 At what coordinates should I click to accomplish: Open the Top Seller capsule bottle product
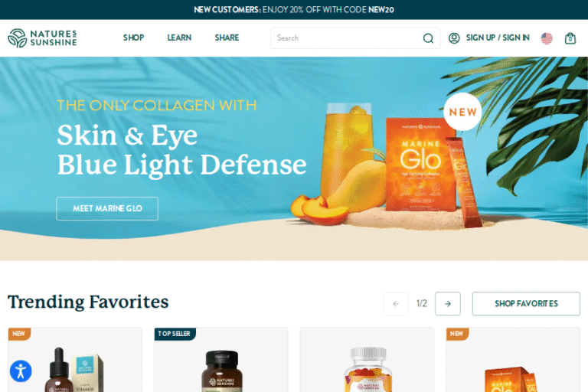(x=220, y=360)
